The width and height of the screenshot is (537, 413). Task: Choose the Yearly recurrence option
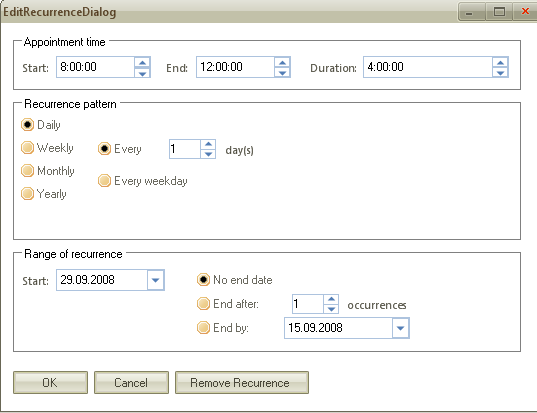44,193
